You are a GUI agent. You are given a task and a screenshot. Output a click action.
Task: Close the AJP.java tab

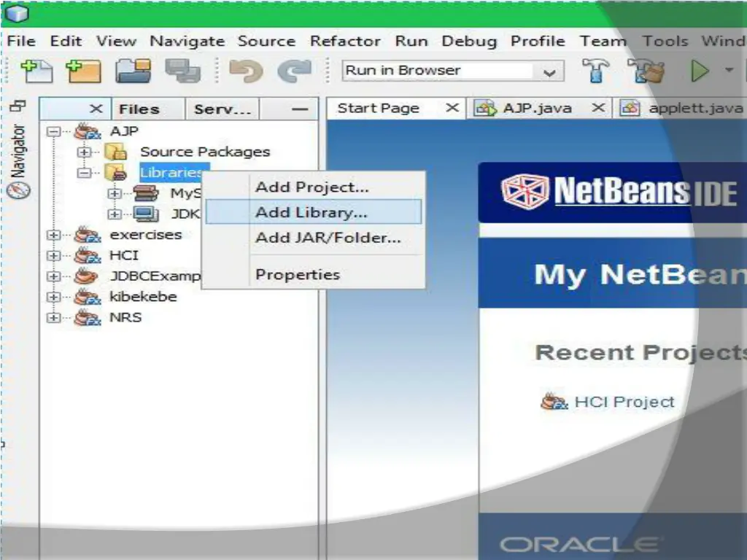(598, 108)
